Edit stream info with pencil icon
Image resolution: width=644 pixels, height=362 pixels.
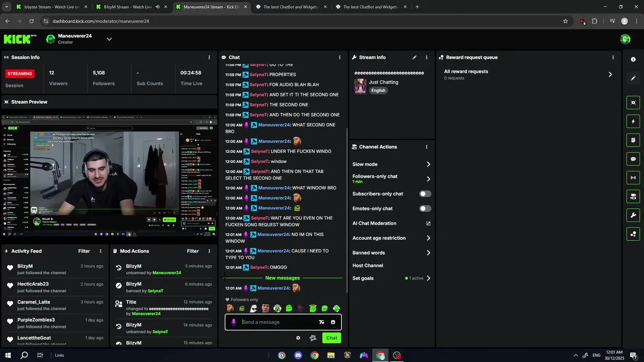click(415, 57)
